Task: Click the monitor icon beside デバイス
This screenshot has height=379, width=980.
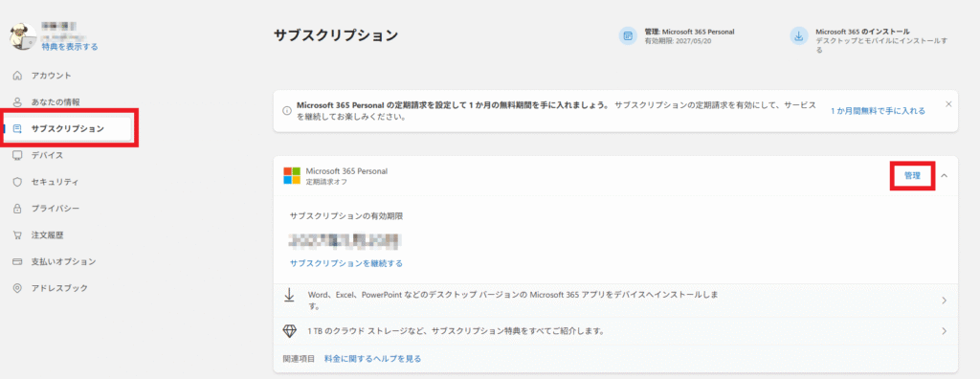Action: pyautogui.click(x=17, y=155)
